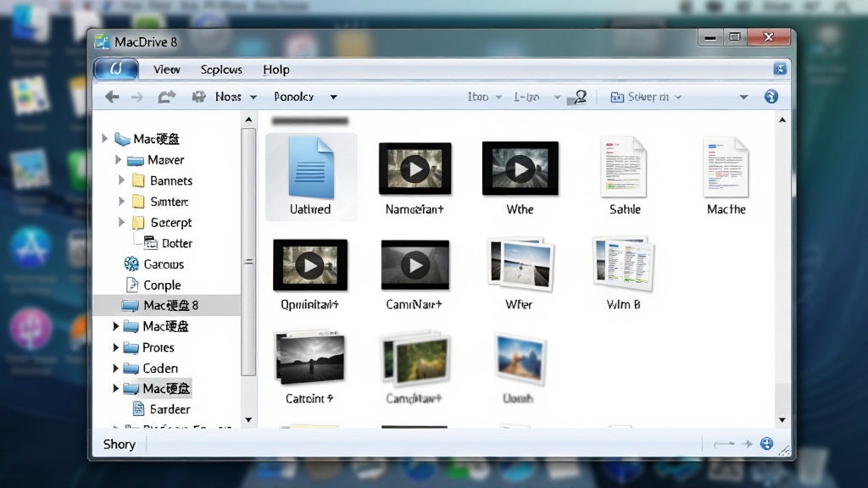The image size is (868, 488).
Task: Select the Bardeer file in the tree
Action: 162,409
